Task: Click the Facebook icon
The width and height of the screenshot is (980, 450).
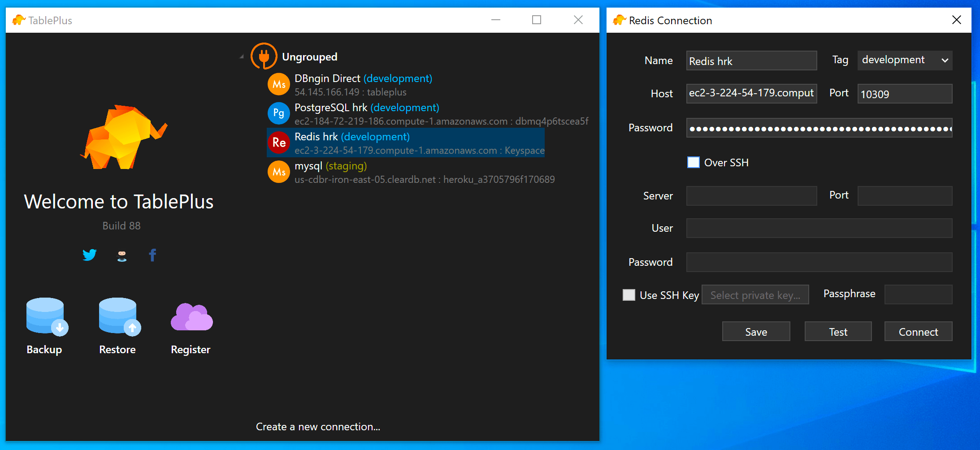Action: [x=152, y=255]
